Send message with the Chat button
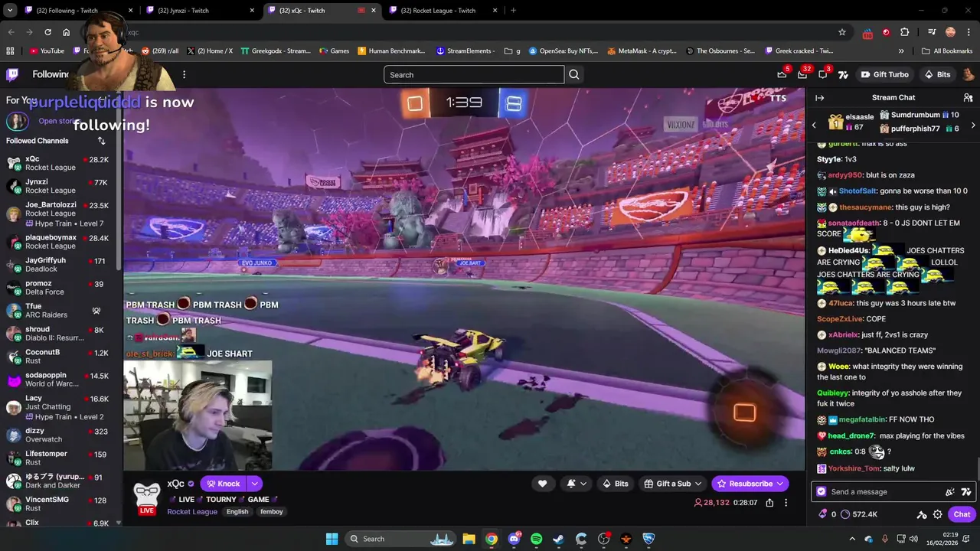 [962, 514]
